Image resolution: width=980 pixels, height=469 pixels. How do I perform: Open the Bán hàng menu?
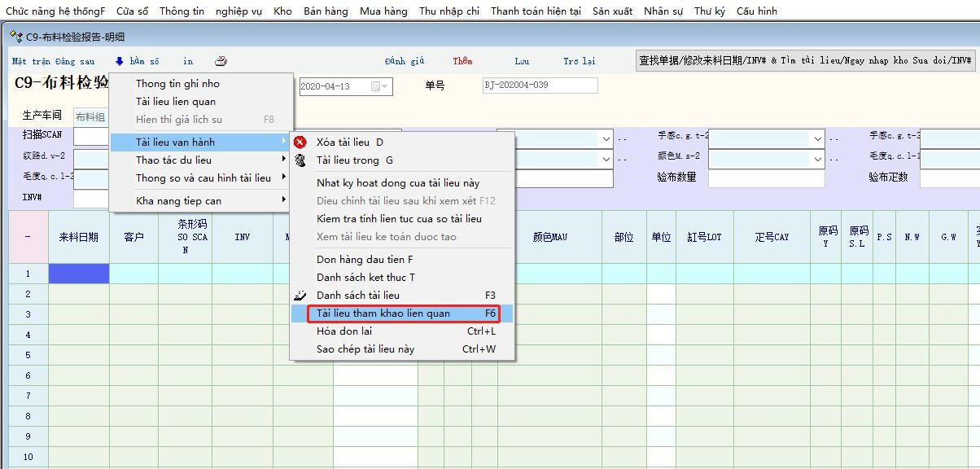click(x=326, y=11)
